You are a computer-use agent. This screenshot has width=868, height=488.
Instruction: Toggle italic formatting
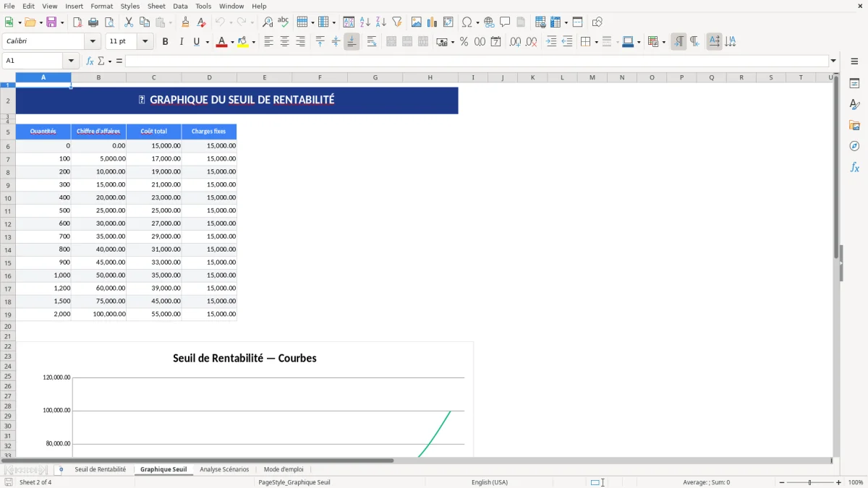(x=180, y=41)
